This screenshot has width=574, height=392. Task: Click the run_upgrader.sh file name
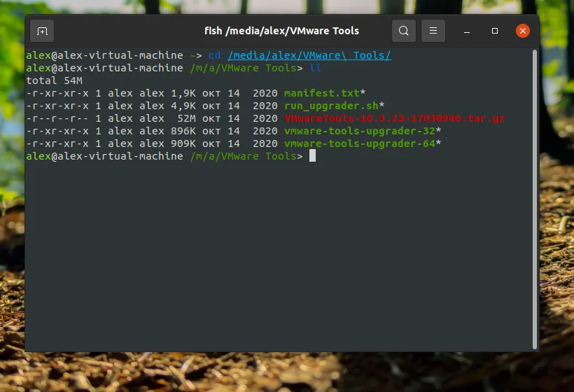[331, 106]
